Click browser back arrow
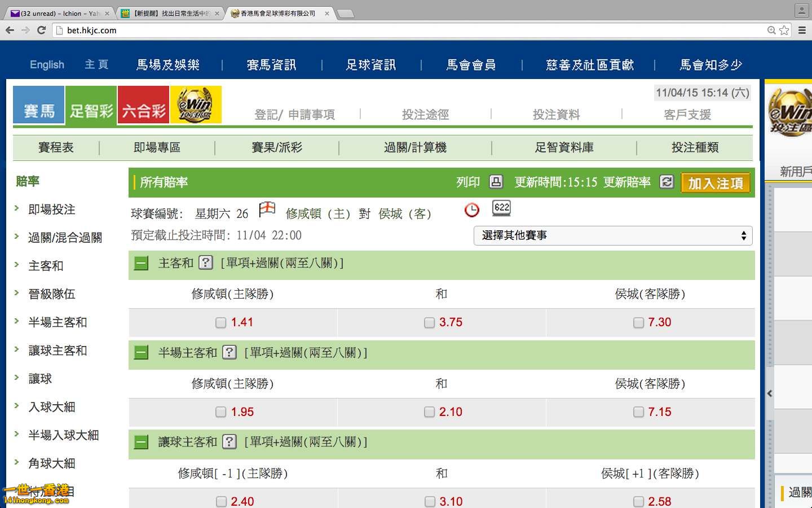This screenshot has width=812, height=508. coord(10,30)
